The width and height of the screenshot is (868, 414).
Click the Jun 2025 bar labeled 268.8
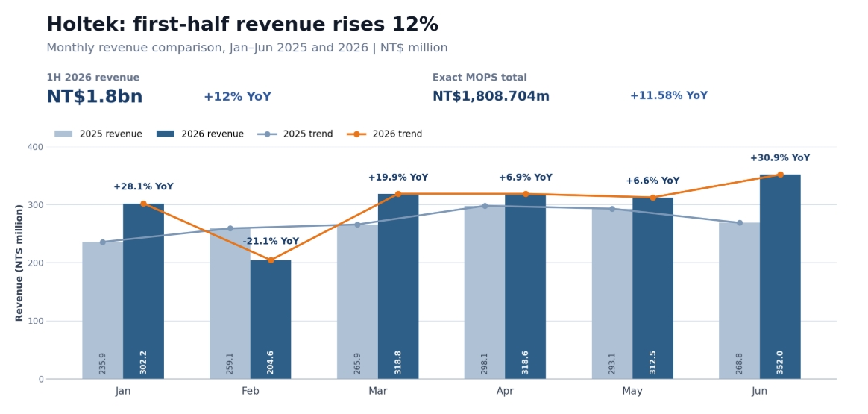(740, 301)
